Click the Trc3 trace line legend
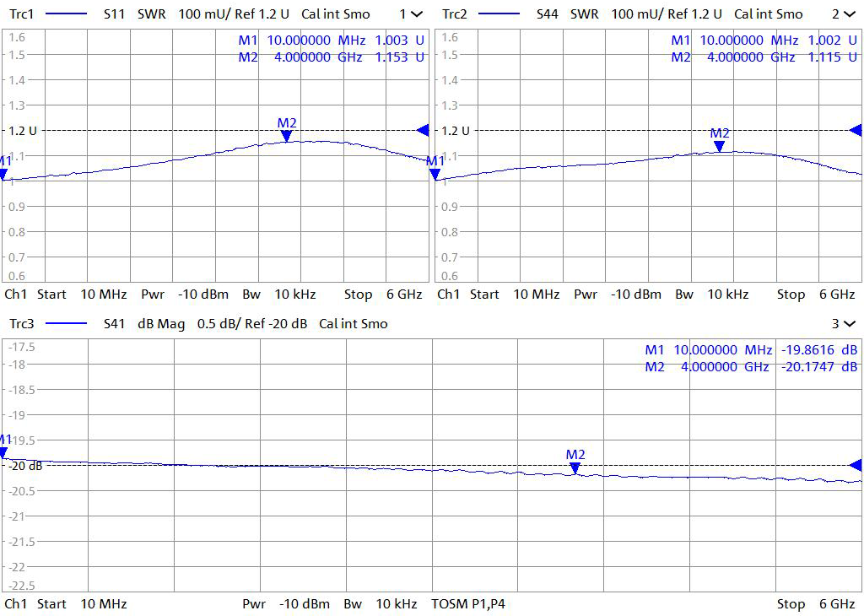864x616 pixels. point(66,324)
